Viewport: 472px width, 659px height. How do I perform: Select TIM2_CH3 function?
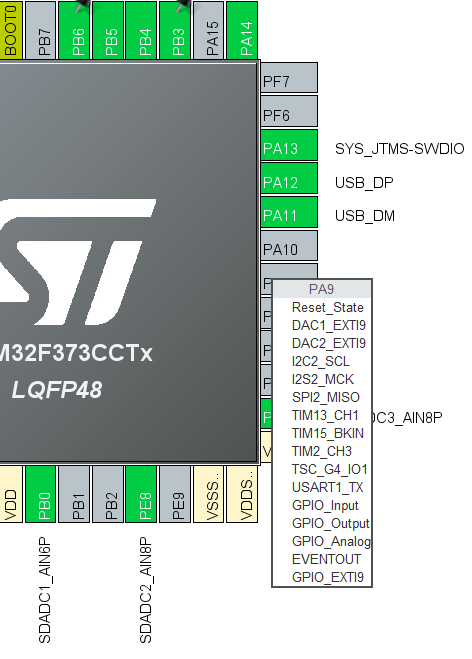click(x=322, y=452)
